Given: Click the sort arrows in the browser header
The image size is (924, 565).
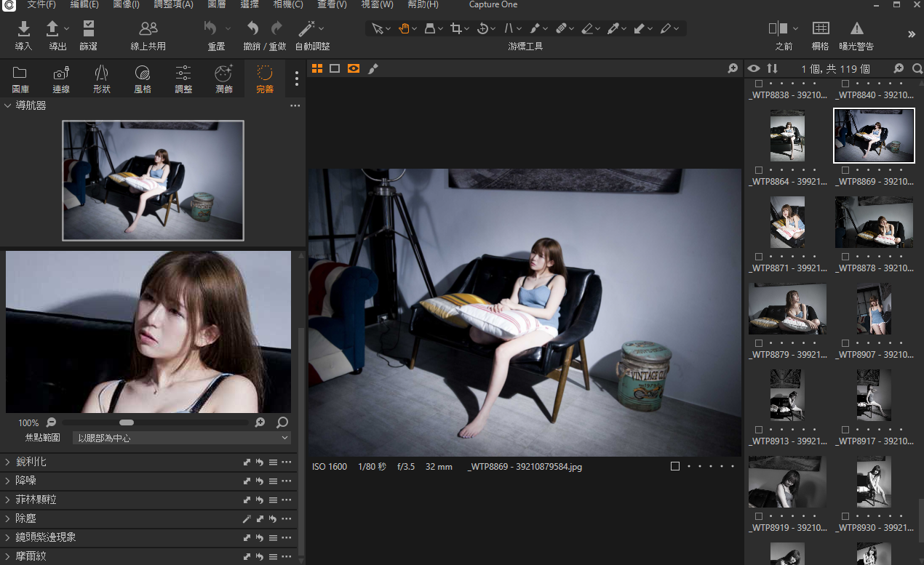Looking at the screenshot, I should tap(772, 68).
